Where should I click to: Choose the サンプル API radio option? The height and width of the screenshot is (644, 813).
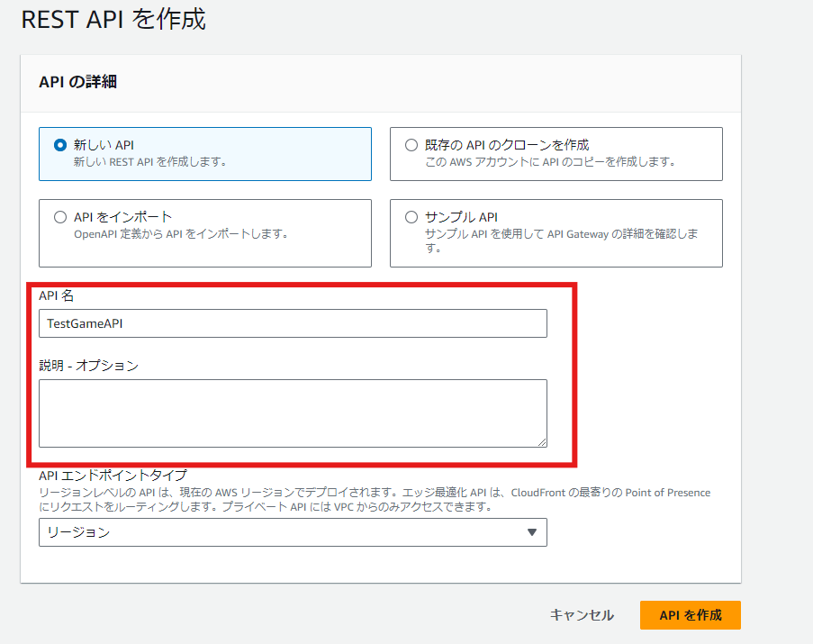tap(411, 217)
